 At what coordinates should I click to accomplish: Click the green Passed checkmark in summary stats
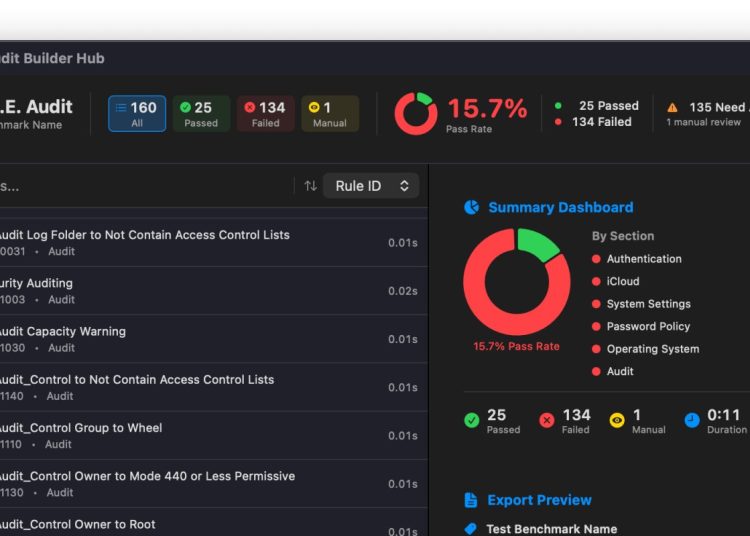point(472,421)
